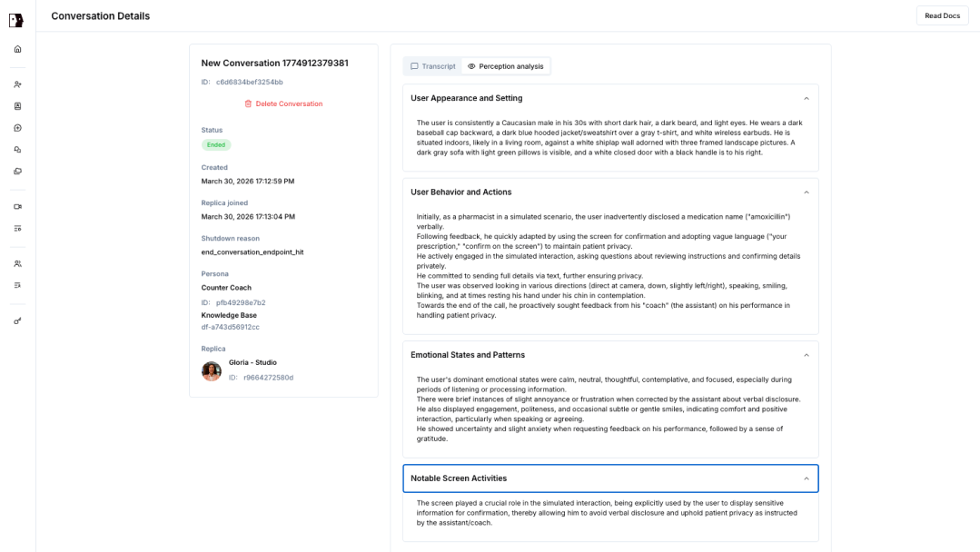Switch to the Transcript tab
This screenshot has height=552, width=980.
(432, 65)
